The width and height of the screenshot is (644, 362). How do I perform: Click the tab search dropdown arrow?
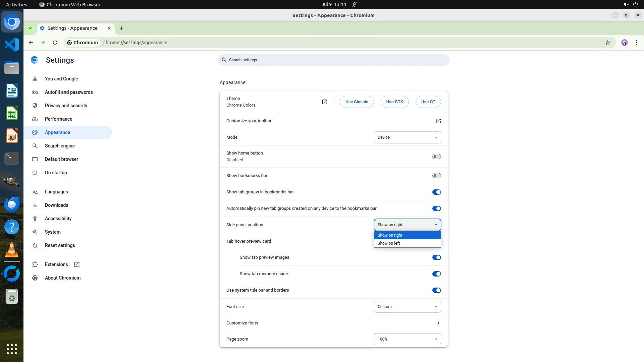tap(30, 28)
